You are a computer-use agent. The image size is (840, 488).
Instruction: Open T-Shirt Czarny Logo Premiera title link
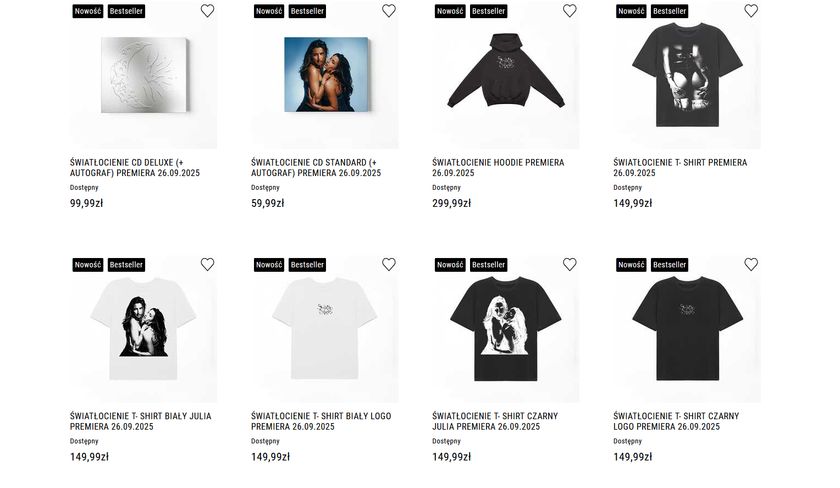[676, 421]
